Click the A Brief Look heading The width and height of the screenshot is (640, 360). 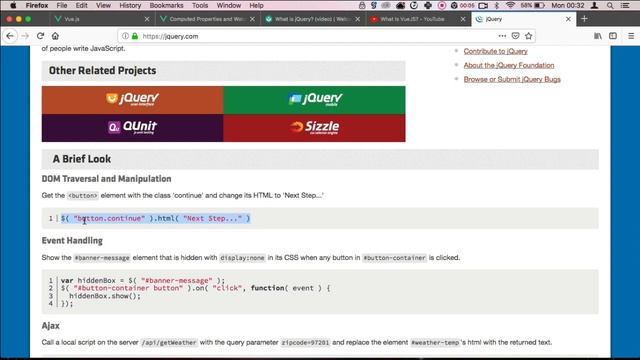point(82,159)
